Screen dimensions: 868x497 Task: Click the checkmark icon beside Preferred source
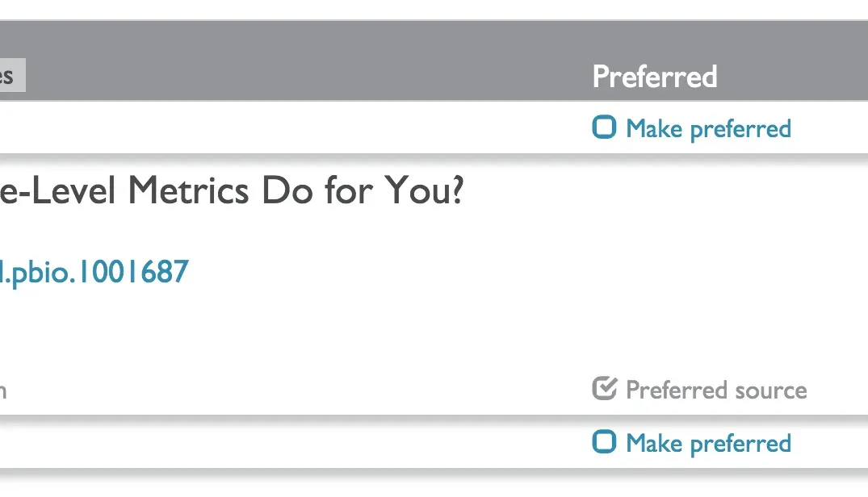(x=603, y=389)
